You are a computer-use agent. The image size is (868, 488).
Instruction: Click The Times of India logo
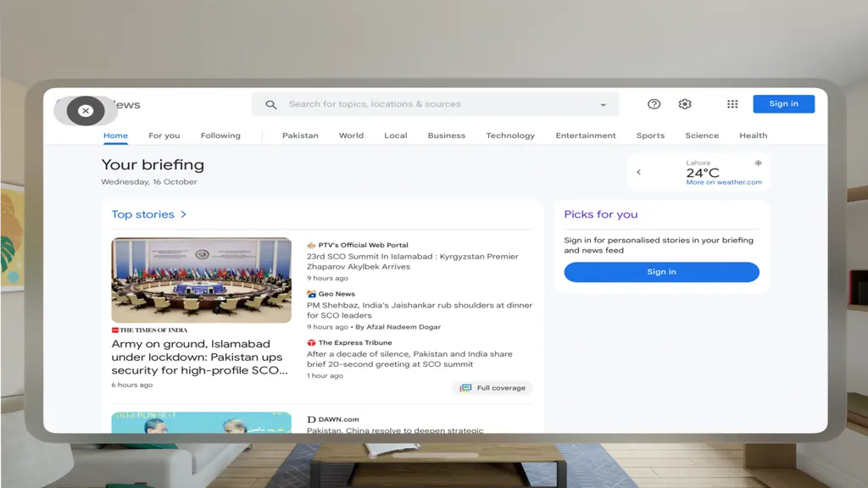pyautogui.click(x=149, y=330)
